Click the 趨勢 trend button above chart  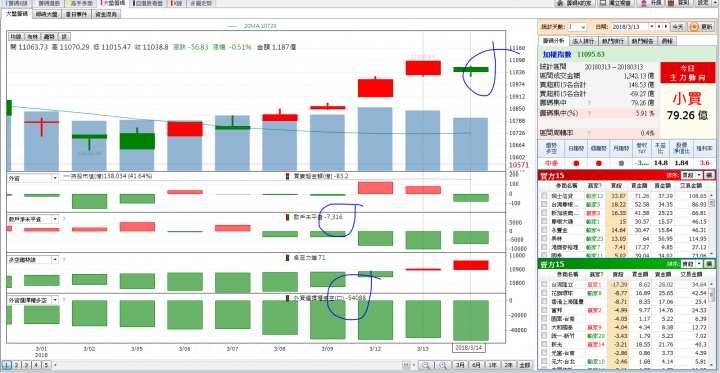[x=49, y=36]
